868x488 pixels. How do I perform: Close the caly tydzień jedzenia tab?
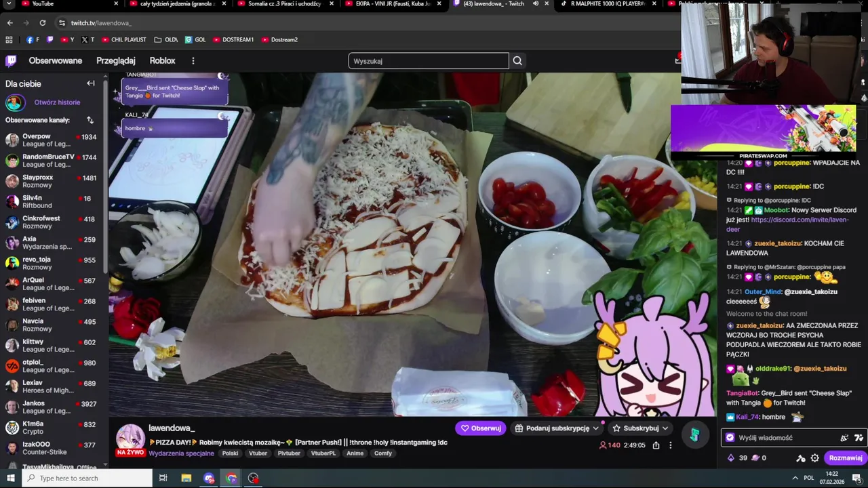[x=224, y=3]
